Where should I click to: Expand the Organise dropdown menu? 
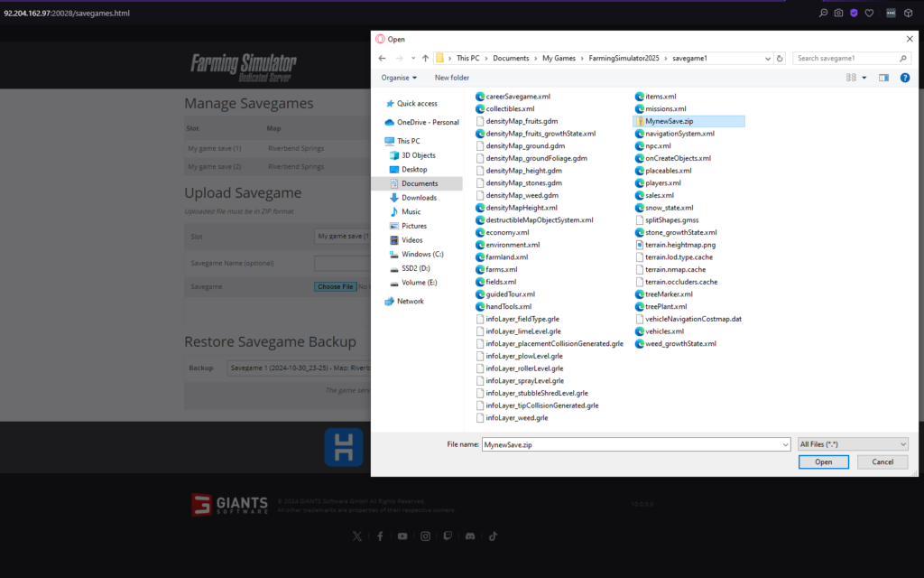[399, 78]
